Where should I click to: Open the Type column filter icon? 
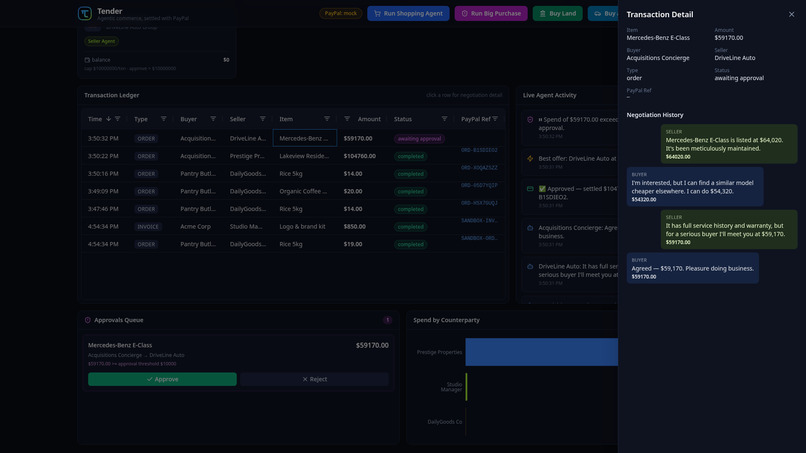(163, 119)
